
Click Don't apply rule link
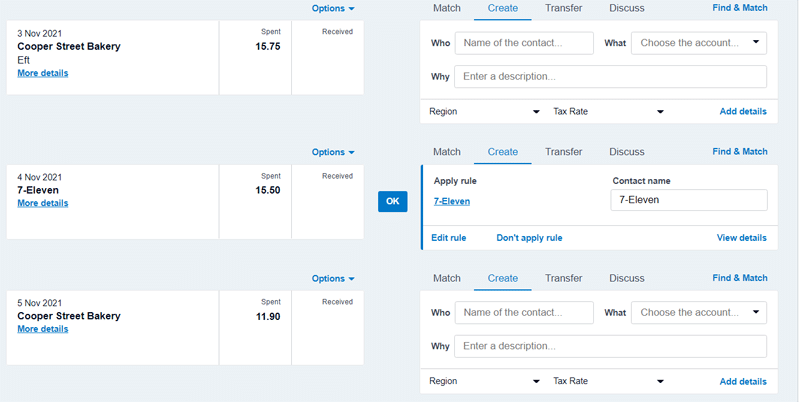pyautogui.click(x=529, y=238)
